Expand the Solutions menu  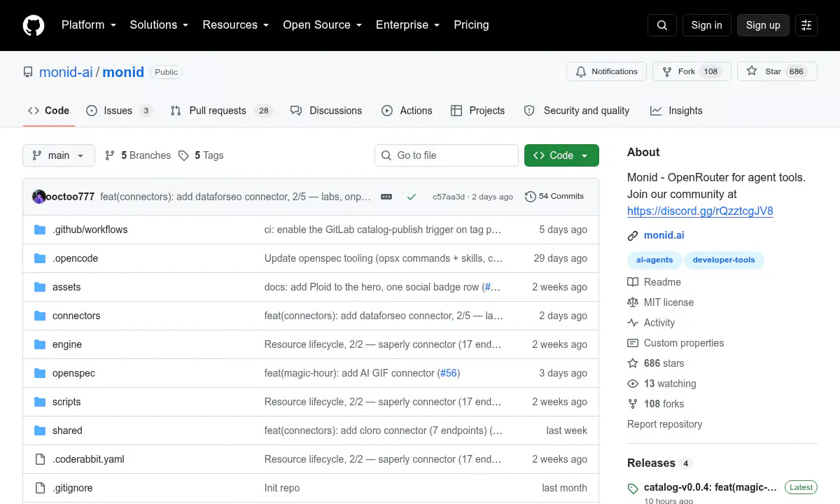click(x=159, y=24)
